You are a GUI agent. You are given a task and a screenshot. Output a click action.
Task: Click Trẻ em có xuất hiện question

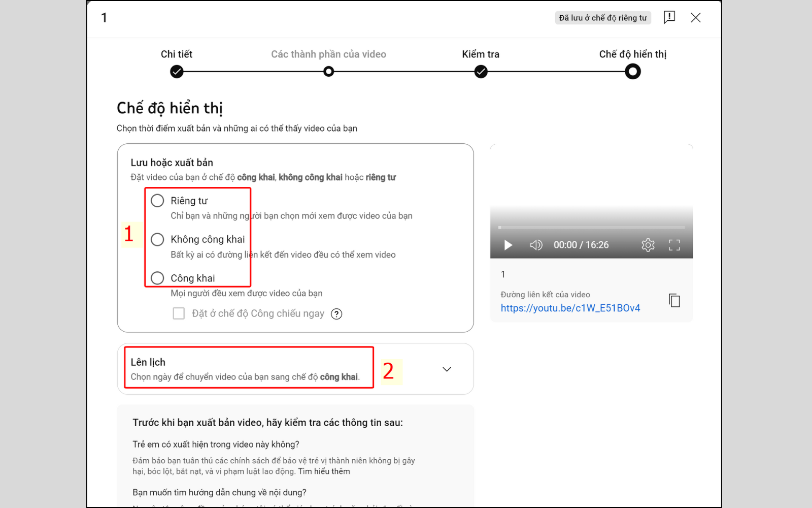tap(216, 444)
